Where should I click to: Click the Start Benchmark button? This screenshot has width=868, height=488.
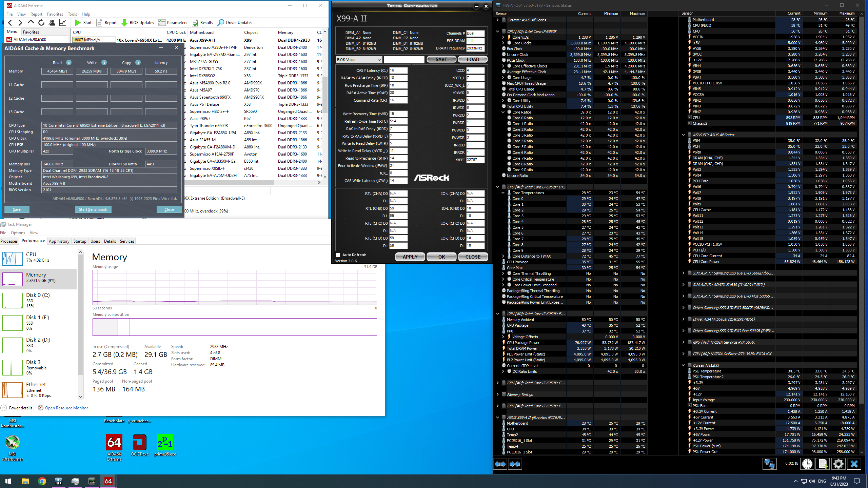93,209
